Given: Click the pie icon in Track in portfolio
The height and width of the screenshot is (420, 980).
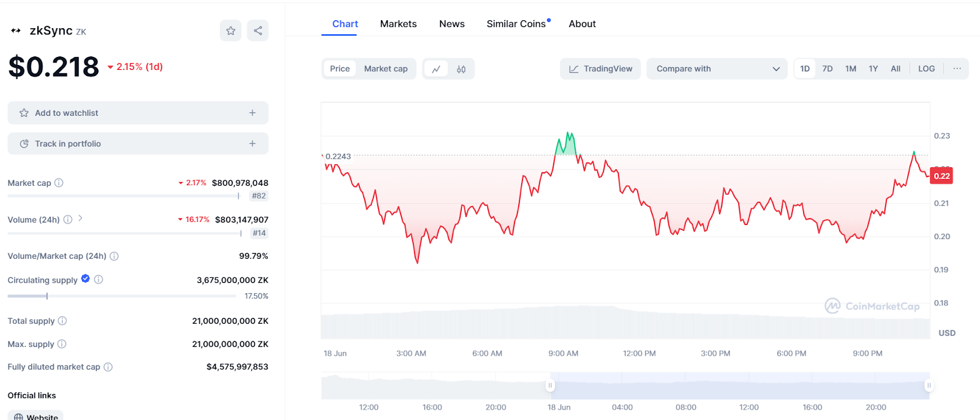Looking at the screenshot, I should (24, 143).
